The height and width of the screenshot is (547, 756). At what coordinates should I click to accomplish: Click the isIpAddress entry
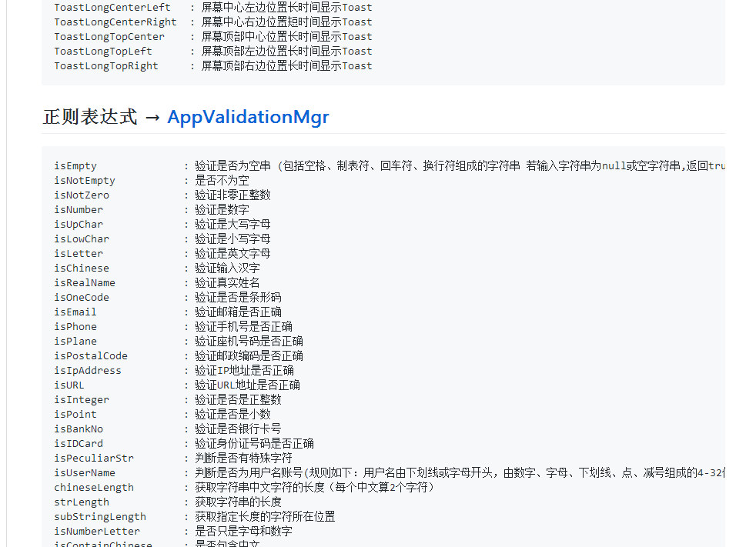point(88,371)
